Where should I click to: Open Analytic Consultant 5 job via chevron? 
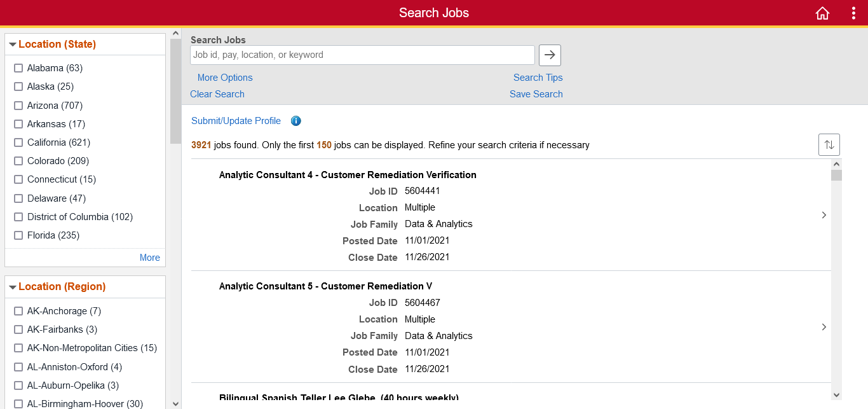[x=824, y=327]
